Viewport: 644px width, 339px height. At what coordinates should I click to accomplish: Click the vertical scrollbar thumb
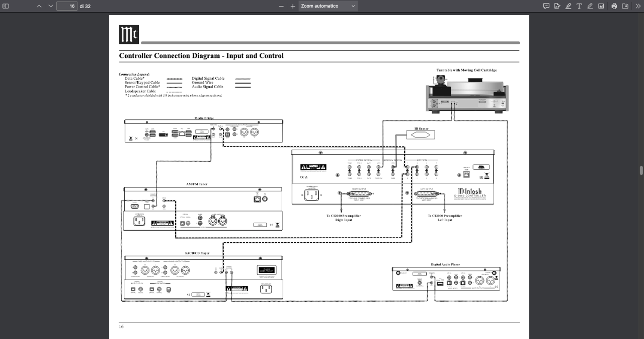641,170
